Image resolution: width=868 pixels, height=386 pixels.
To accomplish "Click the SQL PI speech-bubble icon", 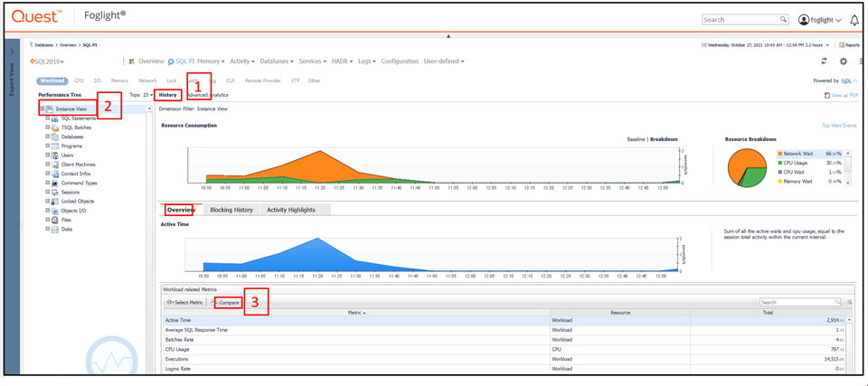I will click(x=171, y=61).
